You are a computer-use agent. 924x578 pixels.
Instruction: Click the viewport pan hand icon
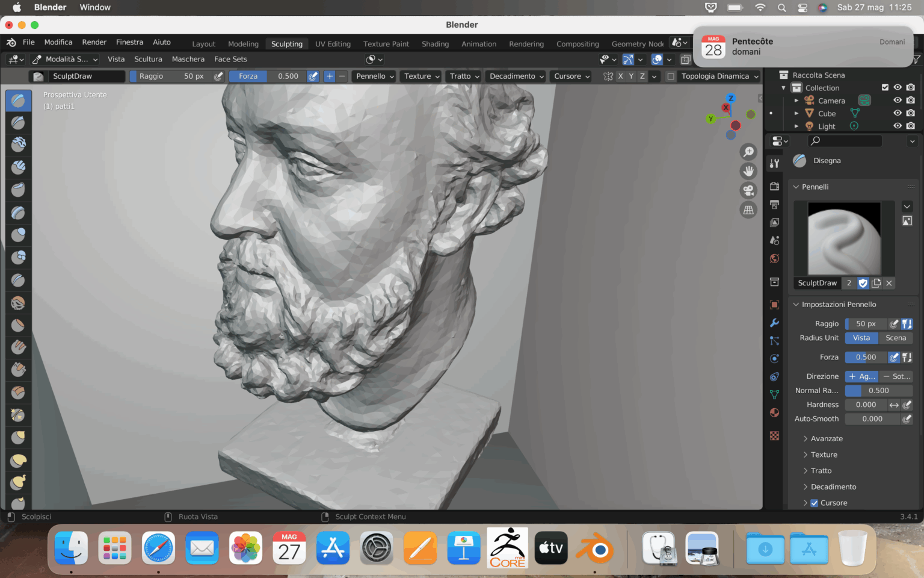click(x=748, y=171)
